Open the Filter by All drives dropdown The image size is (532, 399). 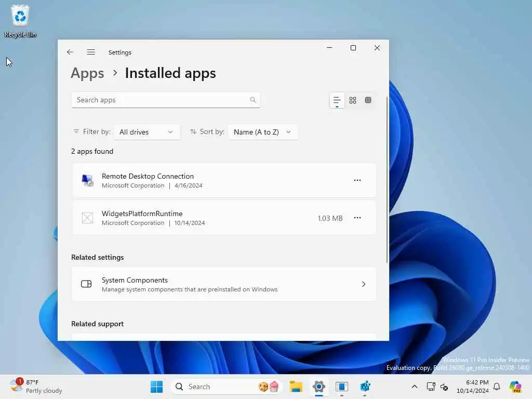pyautogui.click(x=147, y=132)
